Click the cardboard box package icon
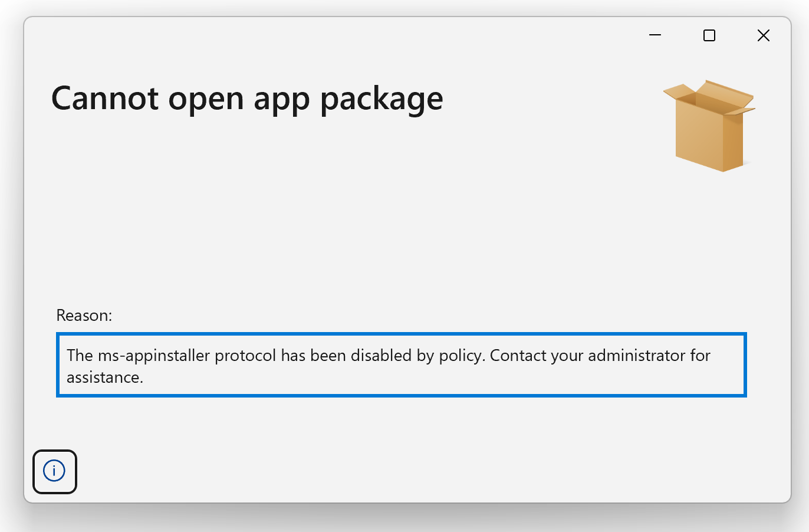The height and width of the screenshot is (532, 809). [709, 126]
